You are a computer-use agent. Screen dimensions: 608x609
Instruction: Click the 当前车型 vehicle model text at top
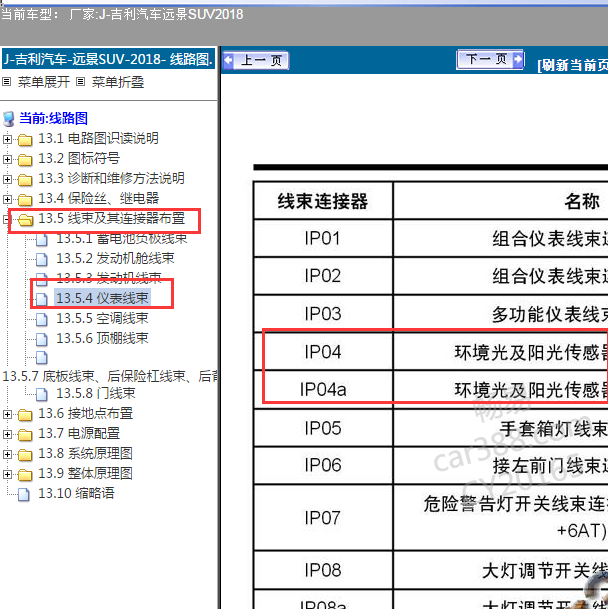(x=122, y=14)
